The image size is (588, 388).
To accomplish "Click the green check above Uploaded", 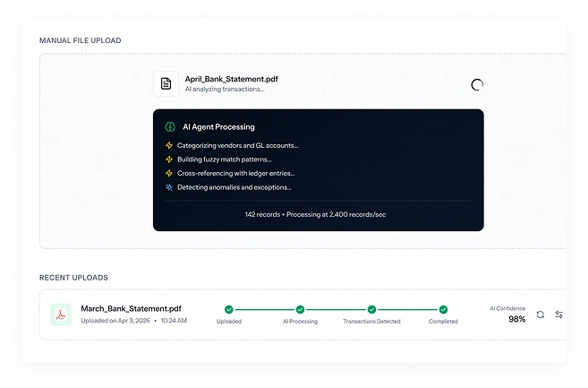I will (229, 309).
